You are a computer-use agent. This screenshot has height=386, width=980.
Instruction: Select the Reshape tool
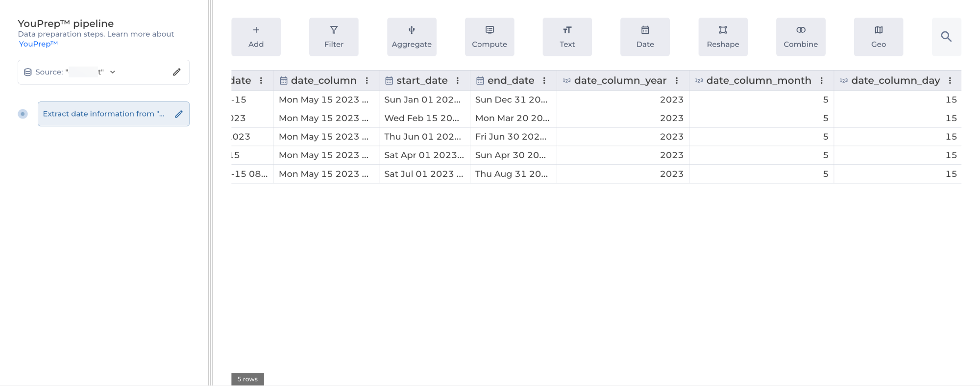(x=723, y=37)
